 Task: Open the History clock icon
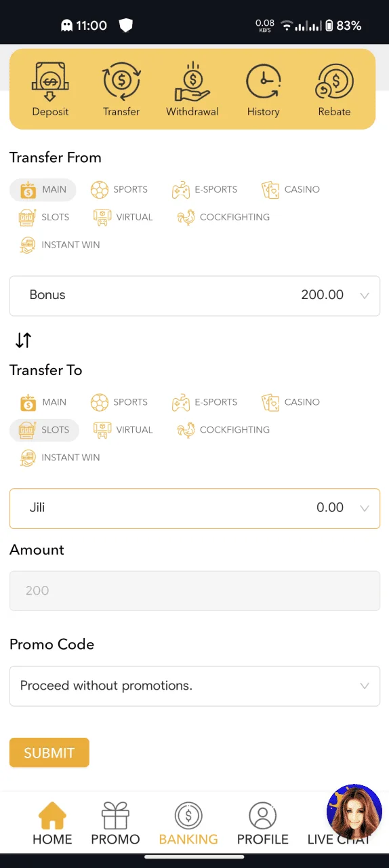[263, 83]
